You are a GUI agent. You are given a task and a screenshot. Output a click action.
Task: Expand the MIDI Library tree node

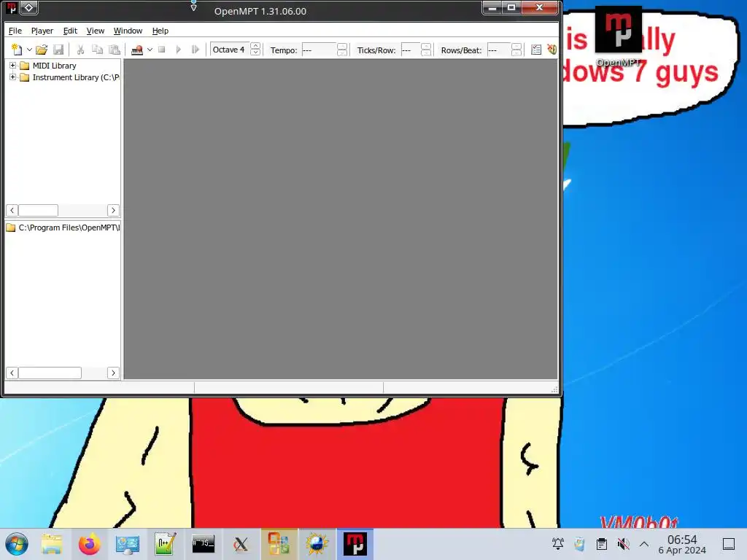pos(13,65)
